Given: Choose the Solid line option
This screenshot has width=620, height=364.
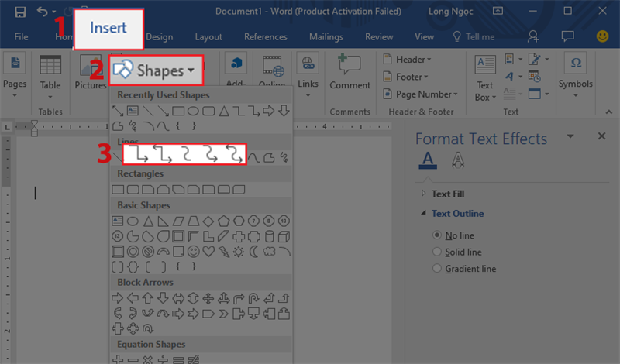Looking at the screenshot, I should click(x=438, y=252).
